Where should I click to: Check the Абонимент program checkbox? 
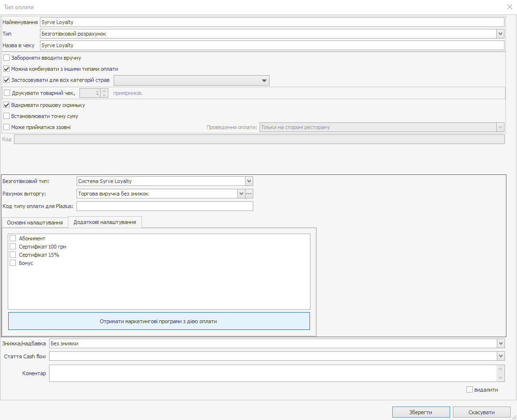tap(13, 238)
